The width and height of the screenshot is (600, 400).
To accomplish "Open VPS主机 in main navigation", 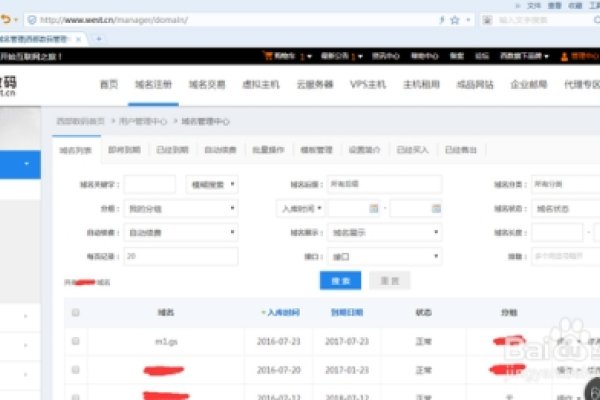I will tap(368, 84).
